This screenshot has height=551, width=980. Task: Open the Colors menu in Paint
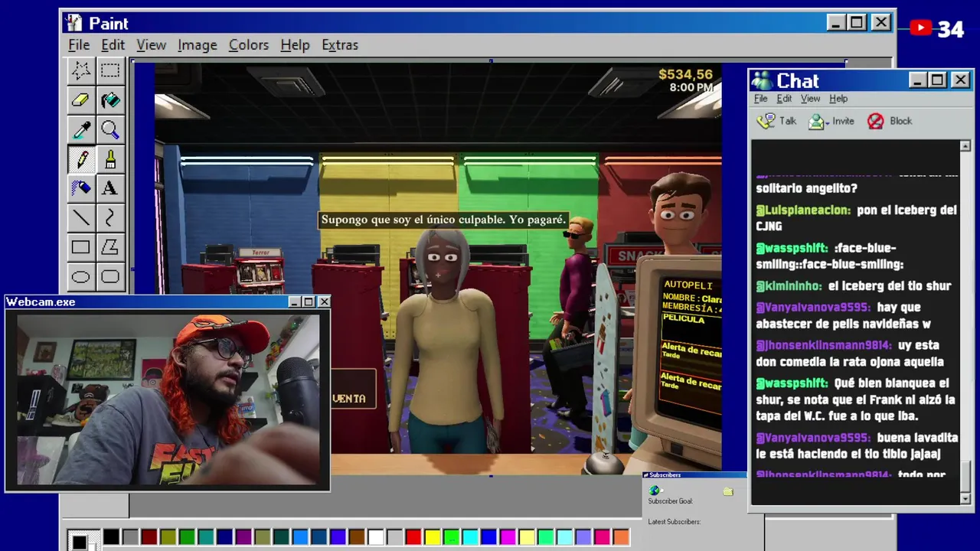click(x=249, y=45)
